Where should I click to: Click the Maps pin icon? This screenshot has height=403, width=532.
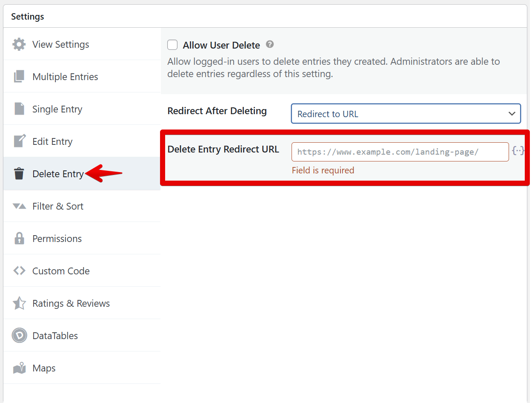click(x=19, y=368)
